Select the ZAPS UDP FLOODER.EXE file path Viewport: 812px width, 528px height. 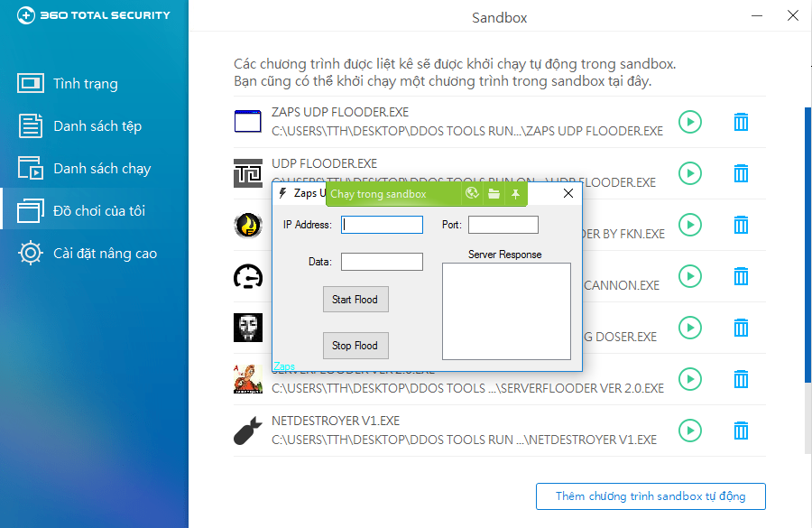[x=467, y=131]
